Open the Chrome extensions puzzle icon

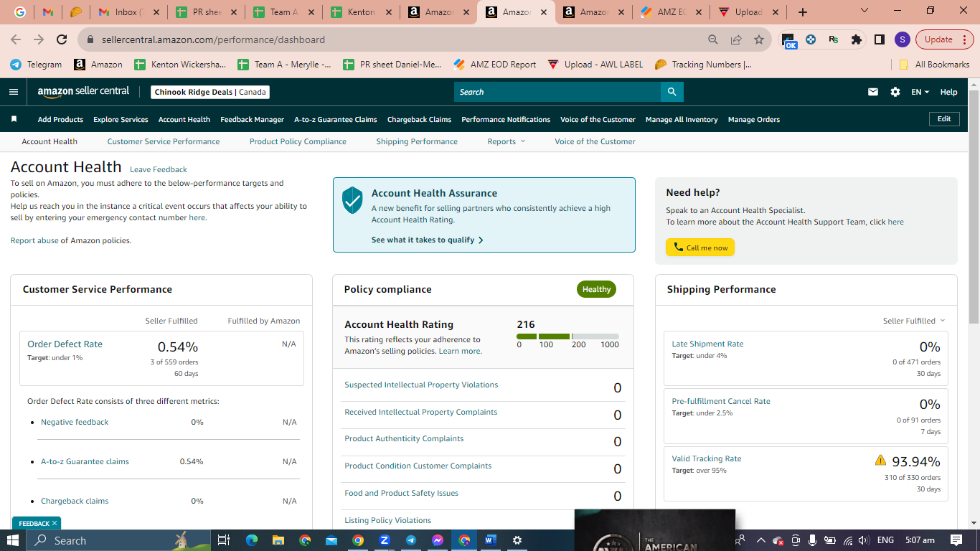coord(856,39)
